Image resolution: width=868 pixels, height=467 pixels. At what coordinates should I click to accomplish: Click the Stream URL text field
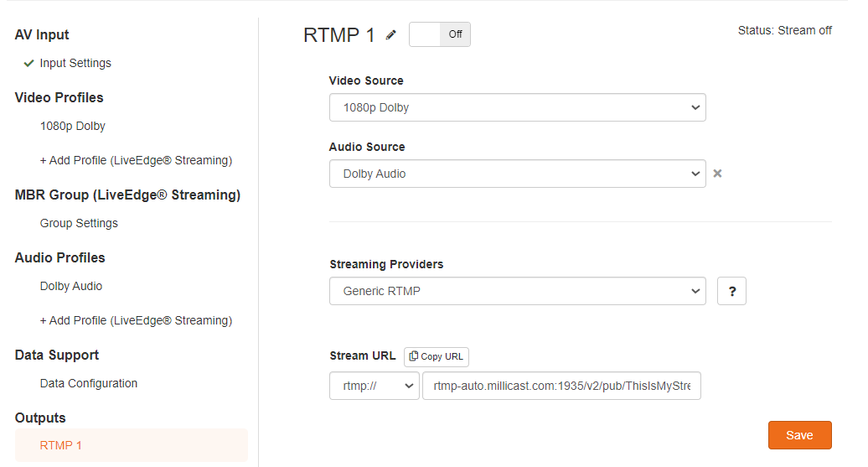click(x=561, y=386)
